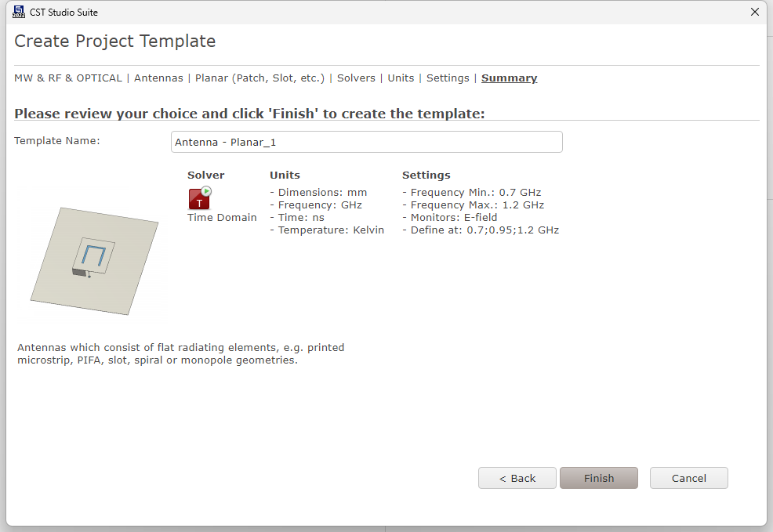
Task: Open the Planar (Patch, Slot, etc.) step
Action: coord(259,78)
